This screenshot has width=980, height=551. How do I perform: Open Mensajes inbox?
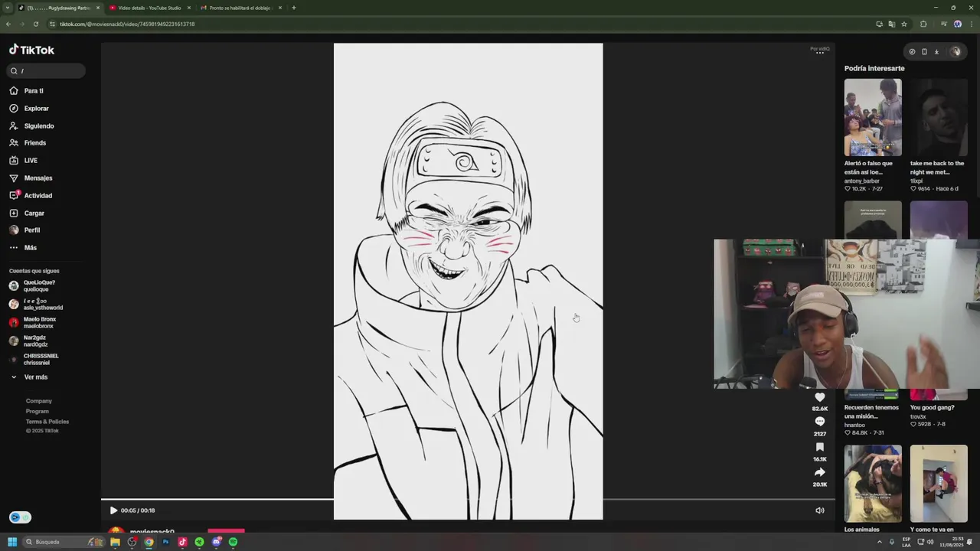(31, 178)
